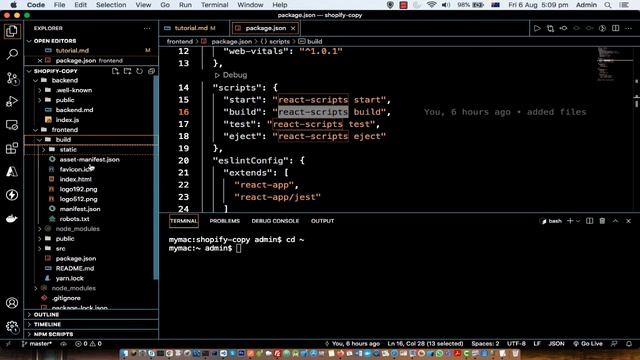Image resolution: width=640 pixels, height=360 pixels.
Task: Change UTF-8 encoding in status bar
Action: 516,344
